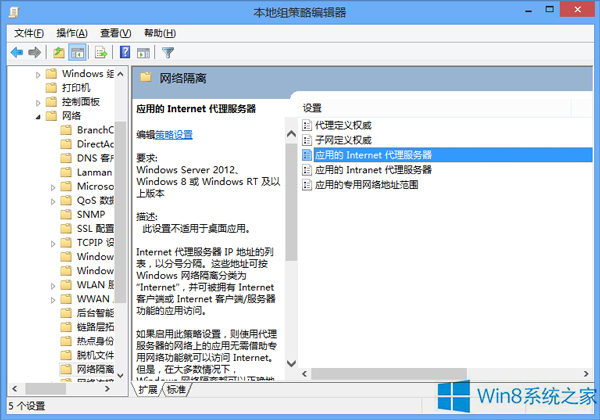This screenshot has width=600, height=420.
Task: Click icon beside 应用的 Internet 代理服务器 row
Action: pos(307,155)
